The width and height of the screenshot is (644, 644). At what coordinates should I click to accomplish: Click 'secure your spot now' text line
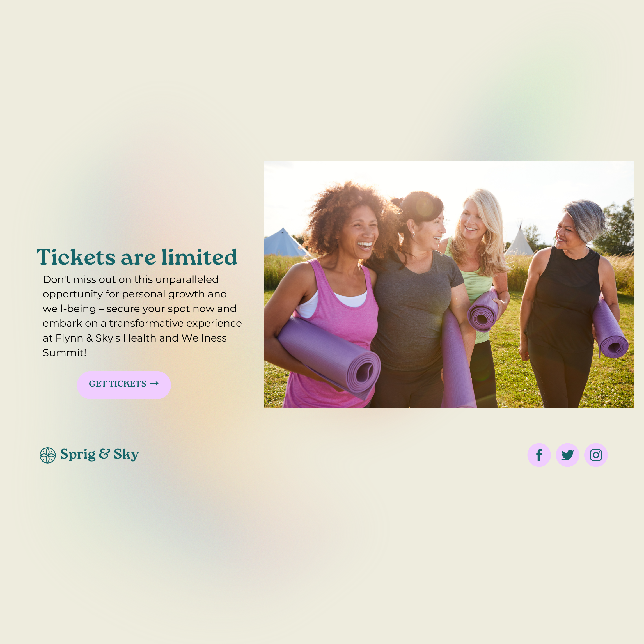pyautogui.click(x=139, y=309)
